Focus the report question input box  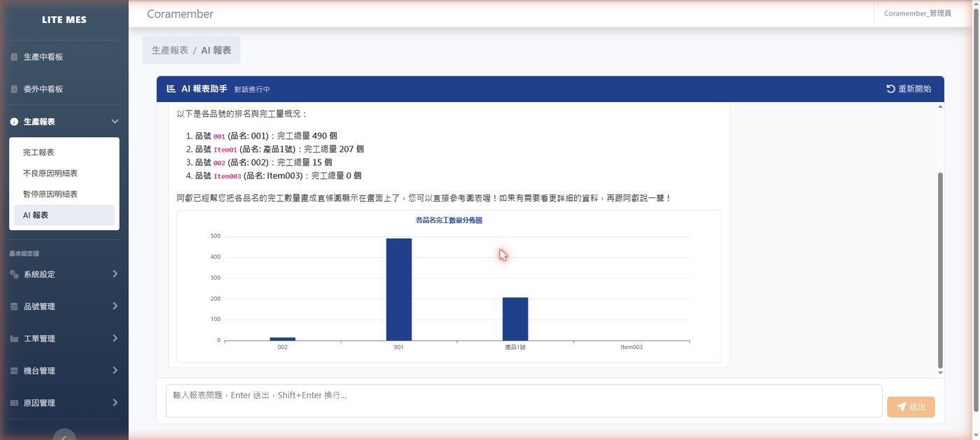[524, 401]
